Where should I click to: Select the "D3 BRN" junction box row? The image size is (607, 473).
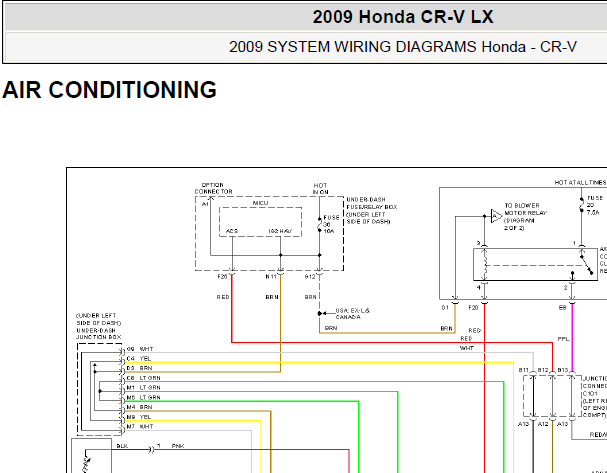click(x=139, y=368)
